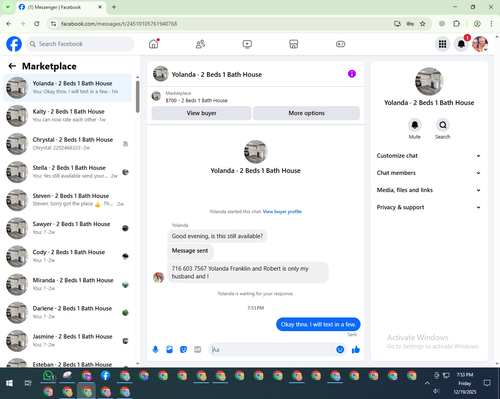Search in conversation using the magnifier icon
Viewport: 500px width, 399px height.
coord(443,125)
